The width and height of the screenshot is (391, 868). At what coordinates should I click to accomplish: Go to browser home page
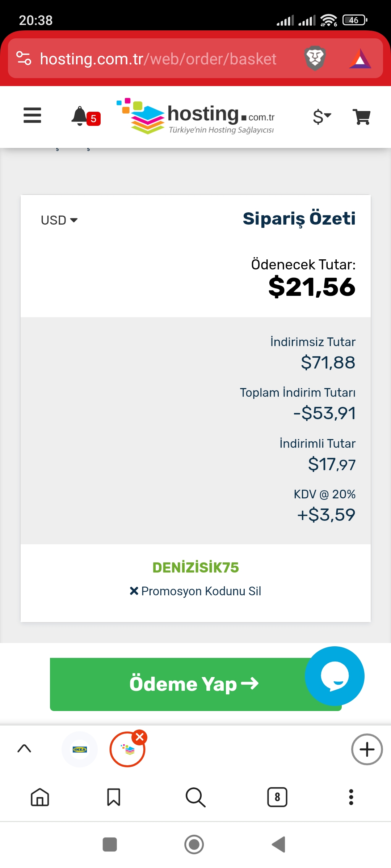tap(40, 797)
